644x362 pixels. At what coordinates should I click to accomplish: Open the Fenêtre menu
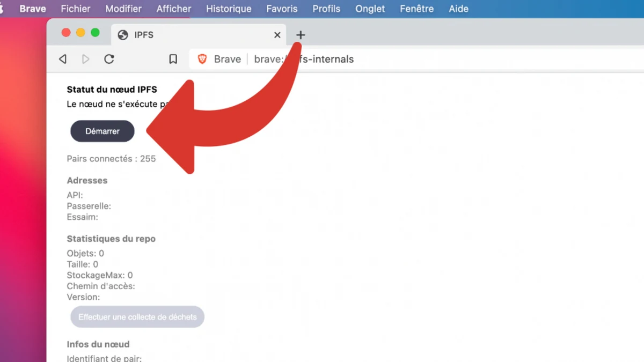pos(417,9)
